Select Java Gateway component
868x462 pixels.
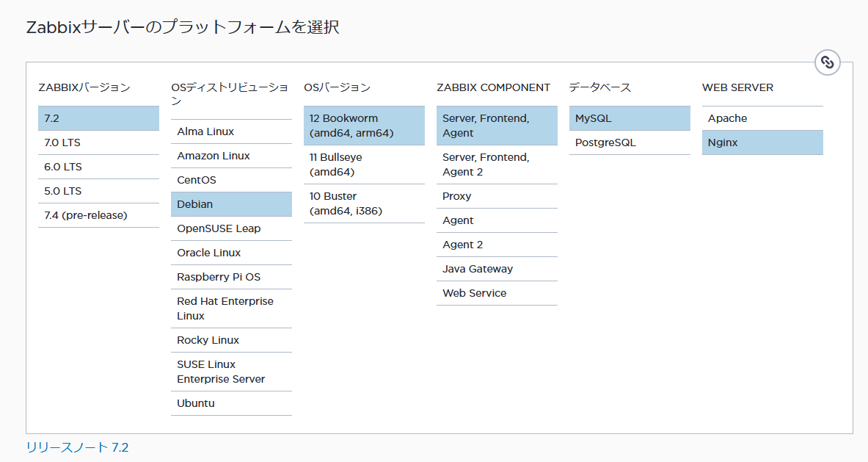(497, 269)
